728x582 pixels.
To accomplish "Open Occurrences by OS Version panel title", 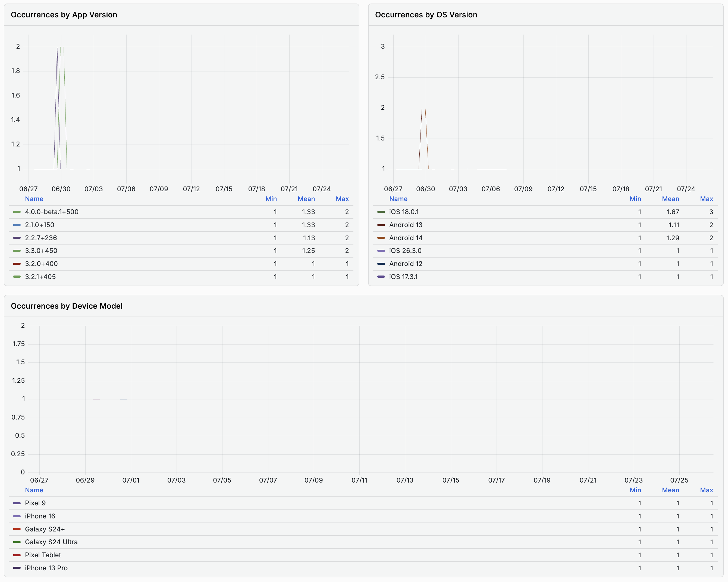I will [426, 15].
